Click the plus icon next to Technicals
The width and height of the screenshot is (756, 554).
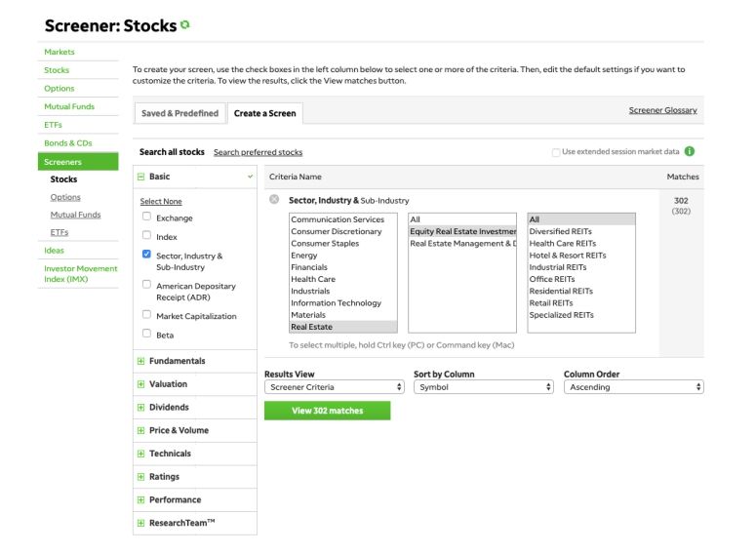coord(141,454)
